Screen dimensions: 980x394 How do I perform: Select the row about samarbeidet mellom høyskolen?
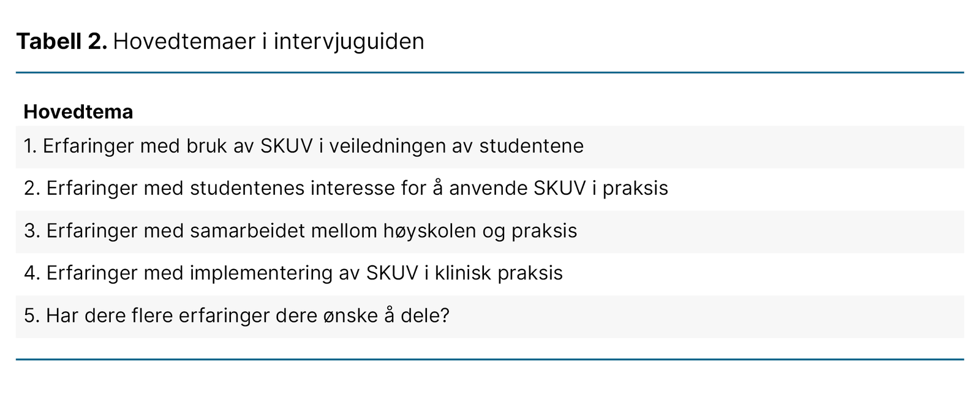pos(490,231)
